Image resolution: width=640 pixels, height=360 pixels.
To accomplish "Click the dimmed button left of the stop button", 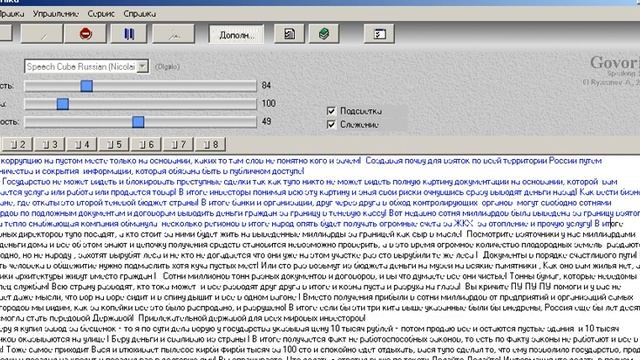I will [42, 33].
